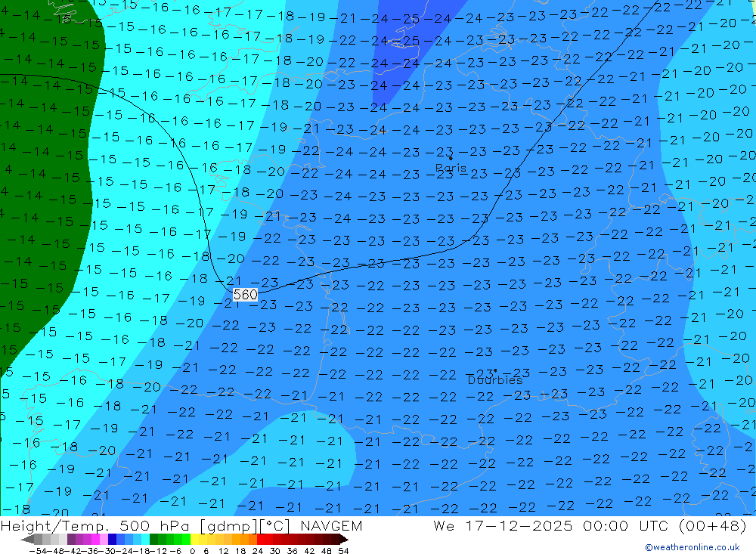Click the '36' legend value
This screenshot has width=756, height=554.
(292, 551)
